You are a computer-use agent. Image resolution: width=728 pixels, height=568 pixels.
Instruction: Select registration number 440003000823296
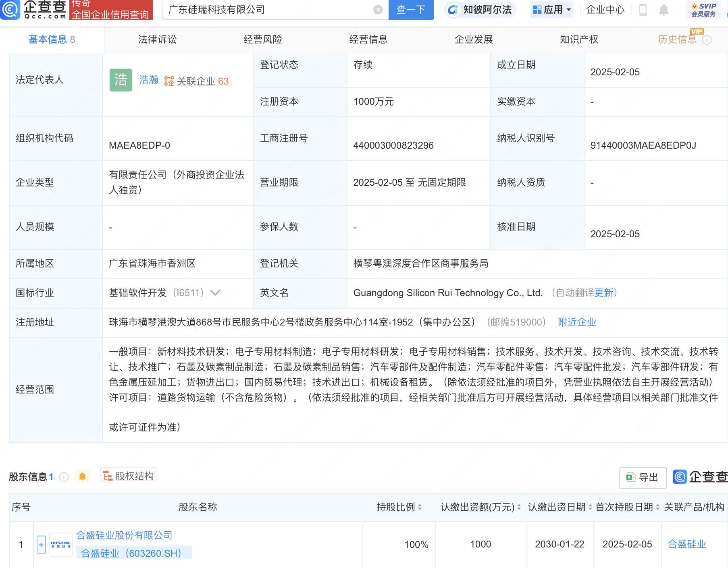click(393, 145)
